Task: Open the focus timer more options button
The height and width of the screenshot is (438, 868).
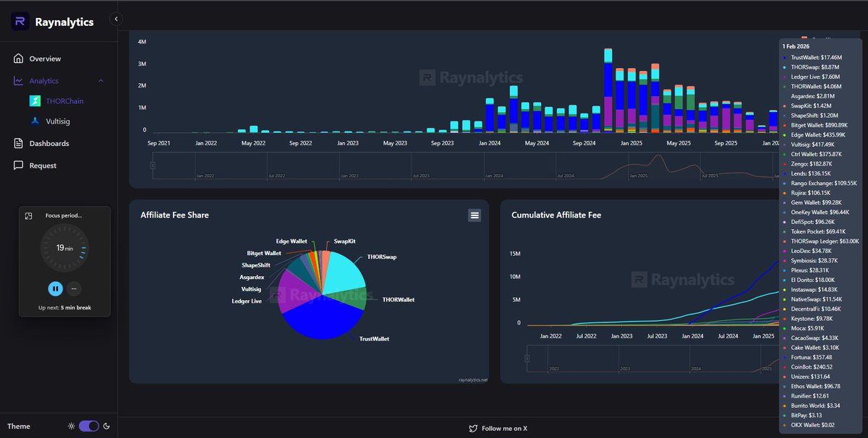Action: click(74, 288)
